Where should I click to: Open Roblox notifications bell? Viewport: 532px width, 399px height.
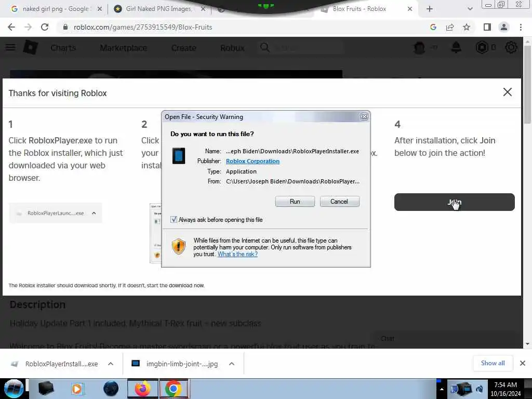(x=456, y=47)
